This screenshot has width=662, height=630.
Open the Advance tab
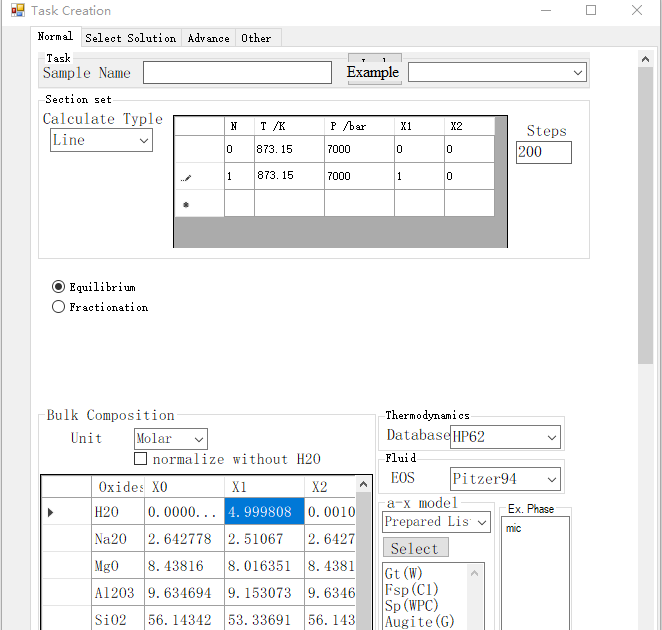coord(208,38)
